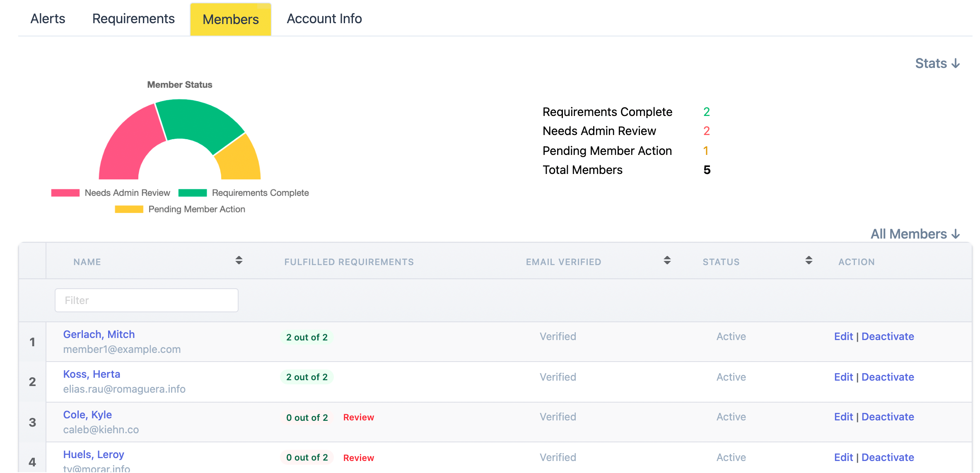
Task: Review requirements for Cole, Kyle
Action: point(359,417)
